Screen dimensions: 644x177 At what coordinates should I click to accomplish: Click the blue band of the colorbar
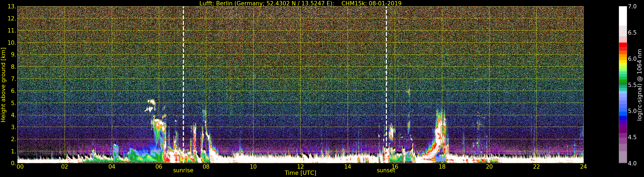point(623,114)
